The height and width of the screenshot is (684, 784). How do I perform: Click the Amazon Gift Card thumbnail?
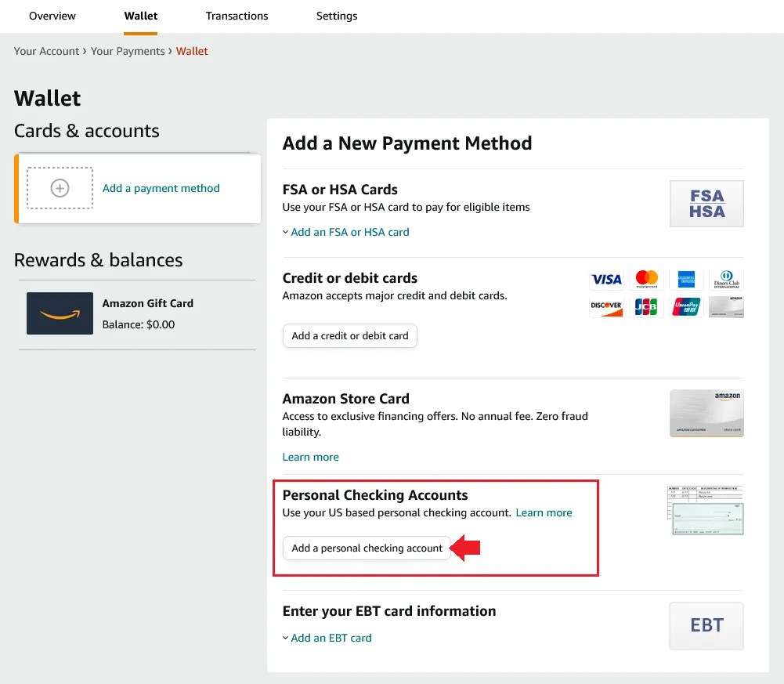60,313
